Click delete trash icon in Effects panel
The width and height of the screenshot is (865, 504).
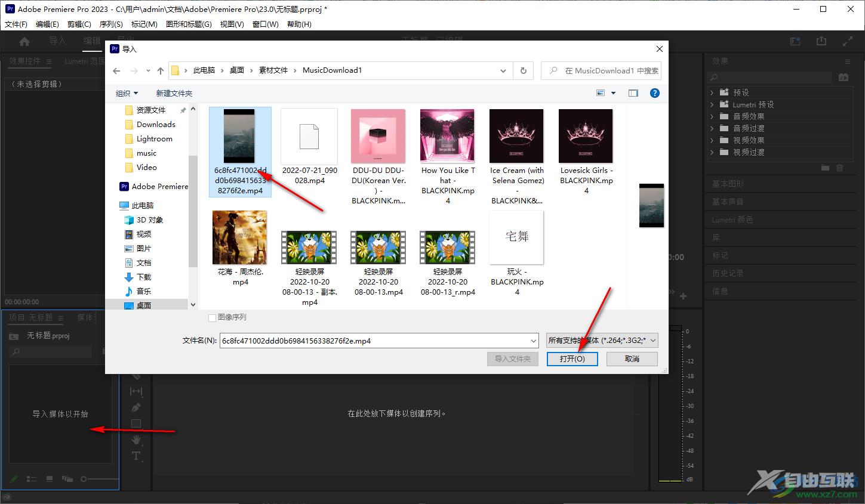(x=840, y=168)
